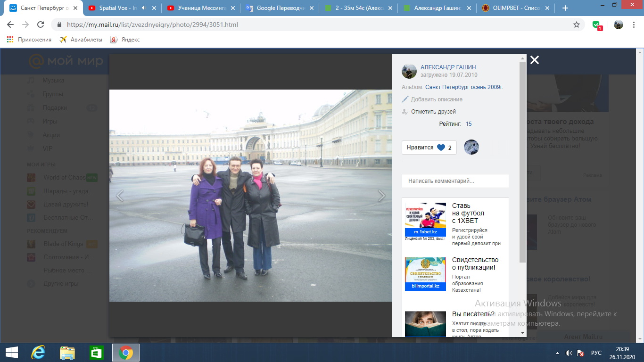Launch Internet Explorer from the taskbar
Viewport: 644px width, 362px height.
[38, 353]
